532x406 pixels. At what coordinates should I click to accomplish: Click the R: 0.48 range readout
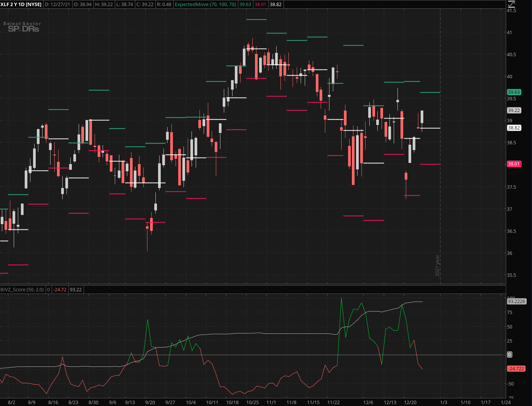[x=164, y=5]
